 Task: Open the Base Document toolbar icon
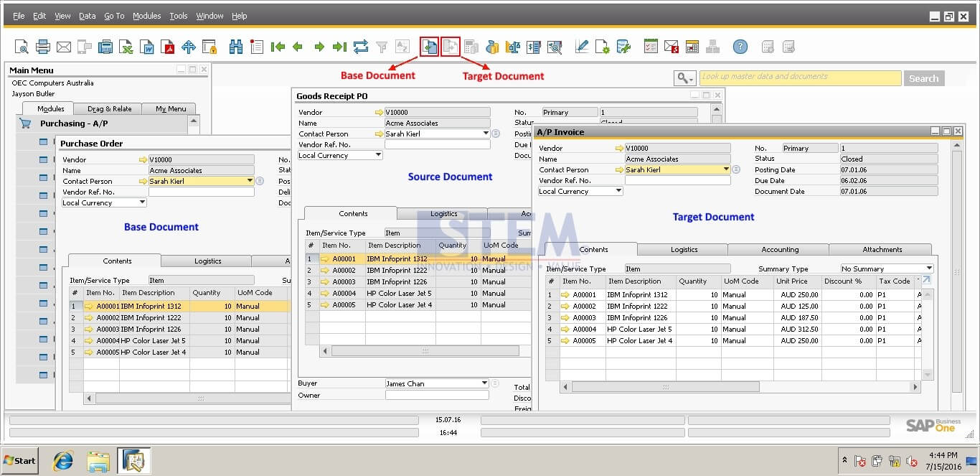click(x=429, y=47)
